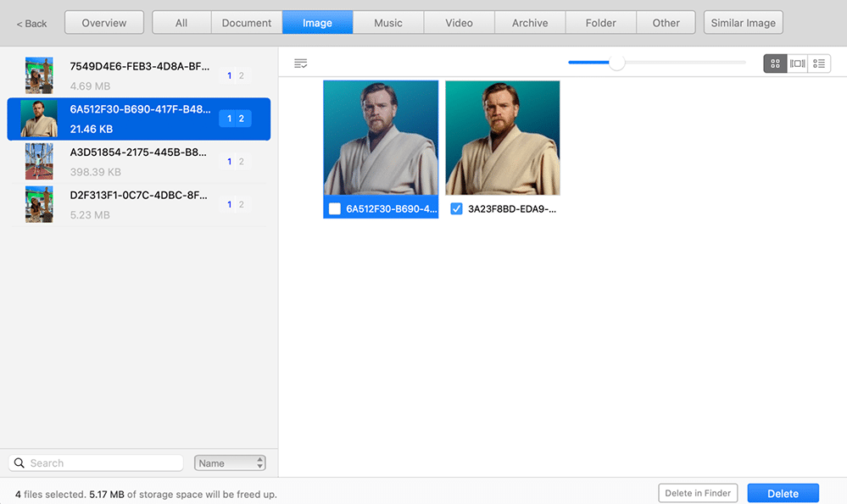Click the 6A512F30-B690-4... file name label
Screen dimensions: 847x504
(x=392, y=209)
